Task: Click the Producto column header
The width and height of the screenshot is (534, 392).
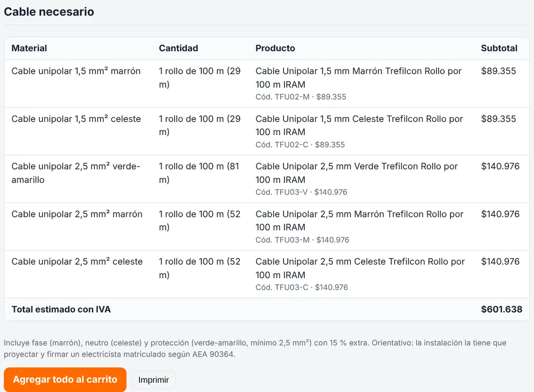Action: pyautogui.click(x=275, y=48)
